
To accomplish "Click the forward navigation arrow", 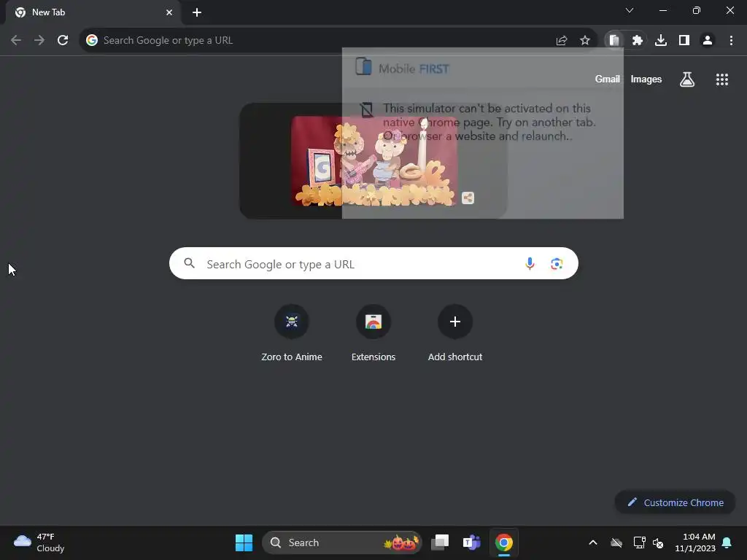I will pos(39,41).
